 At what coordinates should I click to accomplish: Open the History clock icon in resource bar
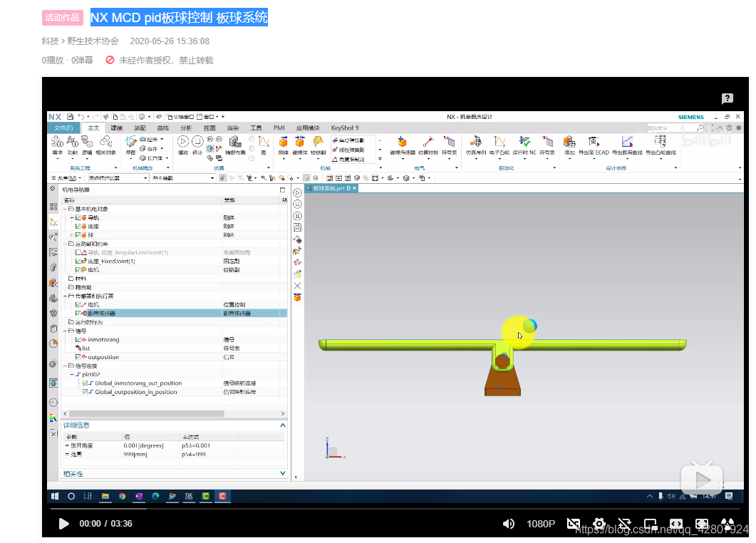tap(53, 402)
